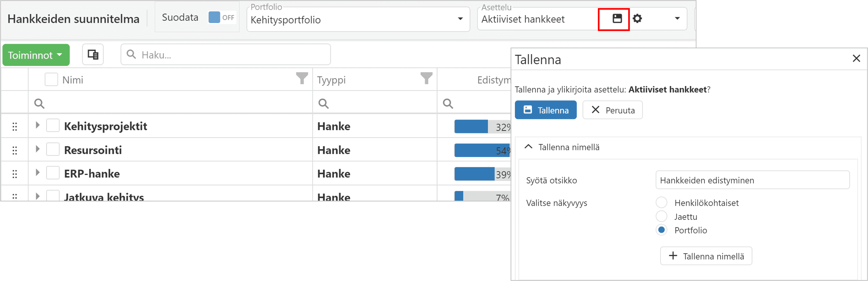This screenshot has width=868, height=281.
Task: Click the column chooser icon beside Toiminnot
Action: (x=93, y=54)
